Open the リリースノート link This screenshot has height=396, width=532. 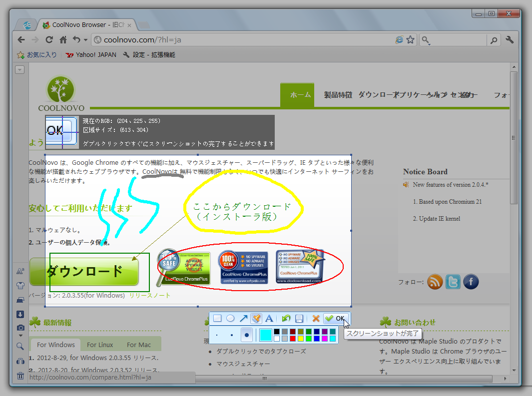pos(150,296)
